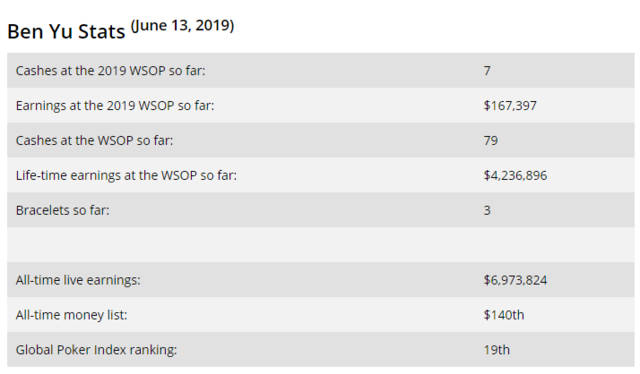This screenshot has width=640, height=374.
Task: Select Life-time earnings at the WSOP label
Action: pyautogui.click(x=126, y=176)
